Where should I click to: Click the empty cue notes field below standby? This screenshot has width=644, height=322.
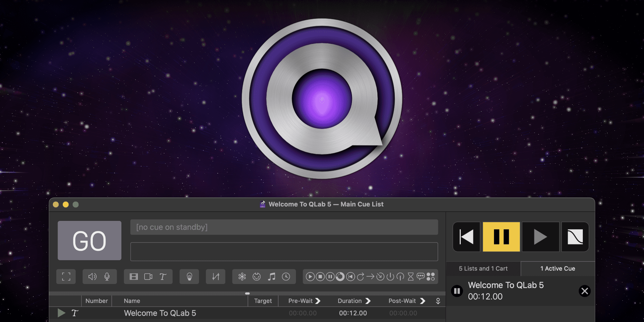(284, 251)
